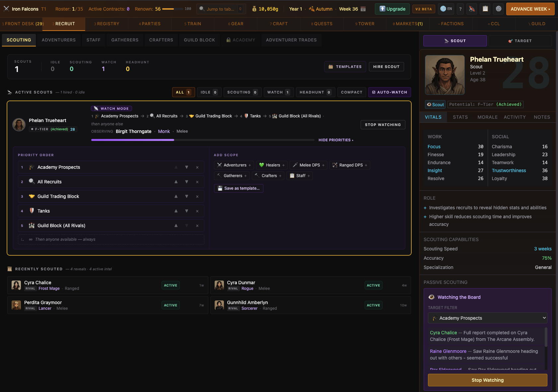Remove Tanks from priority order

tap(197, 211)
